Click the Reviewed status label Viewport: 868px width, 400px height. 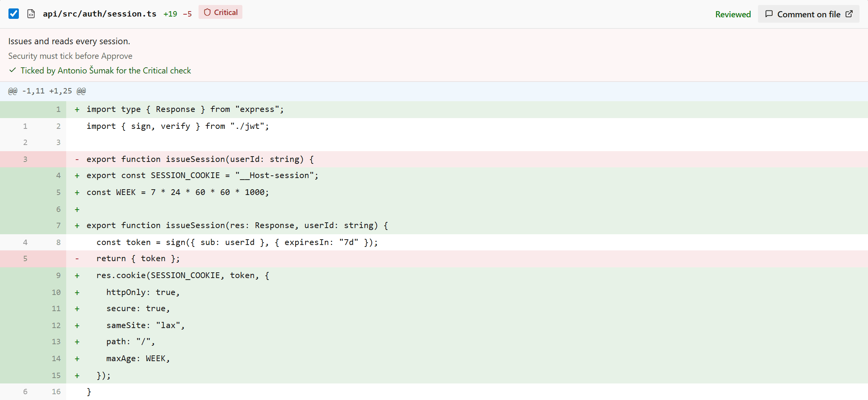pyautogui.click(x=733, y=14)
